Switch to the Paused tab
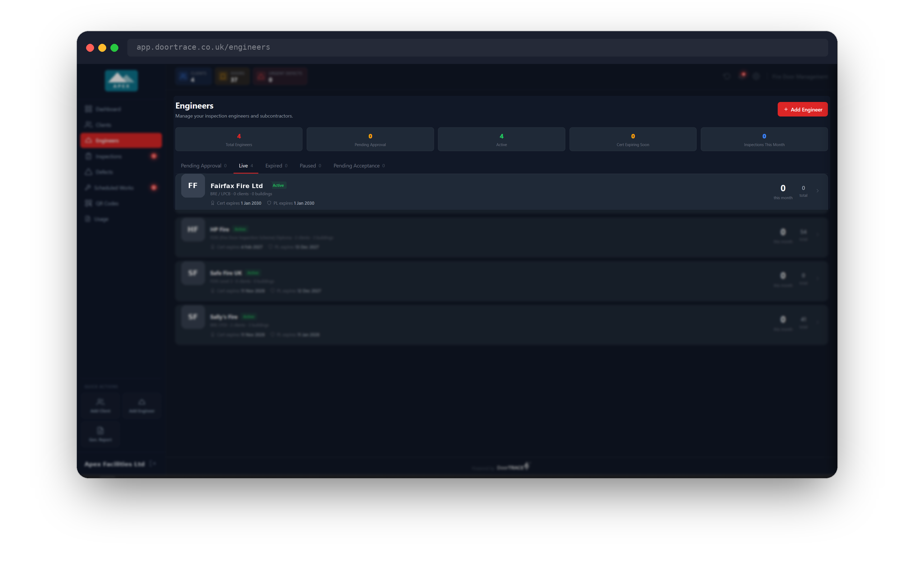The width and height of the screenshot is (914, 588). pyautogui.click(x=310, y=166)
